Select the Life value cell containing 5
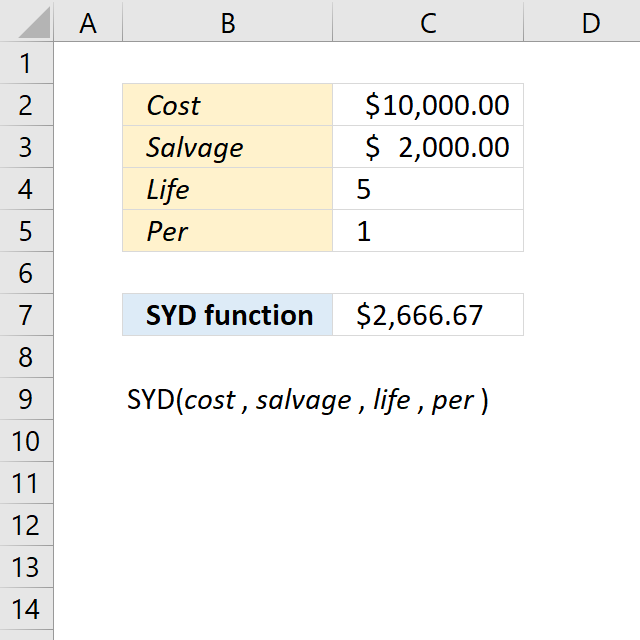The width and height of the screenshot is (640, 640). (428, 189)
